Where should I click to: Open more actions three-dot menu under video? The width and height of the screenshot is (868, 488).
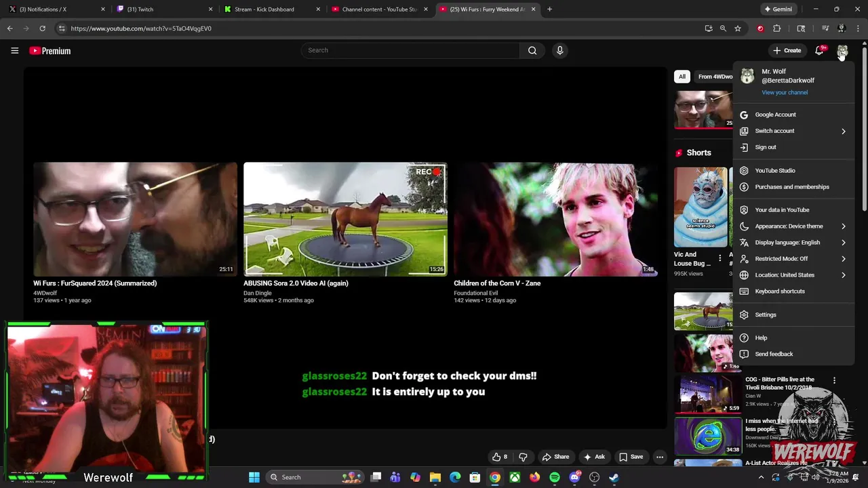[659, 457]
